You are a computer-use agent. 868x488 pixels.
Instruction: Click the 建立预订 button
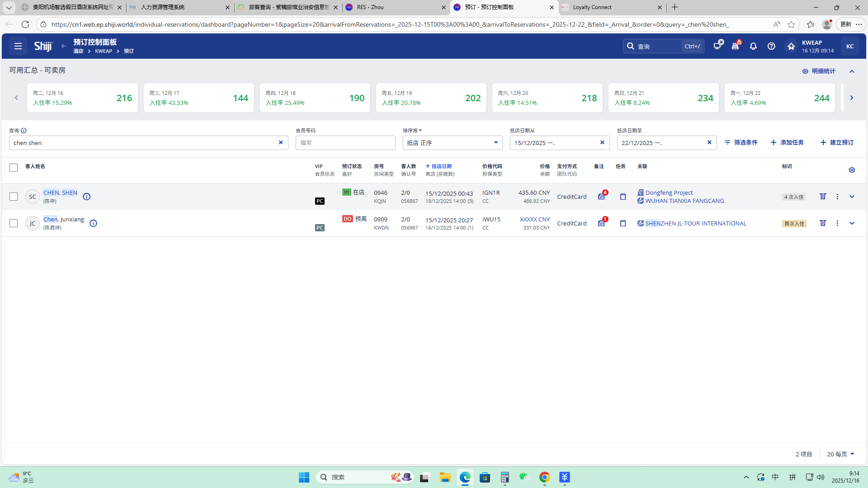[837, 142]
